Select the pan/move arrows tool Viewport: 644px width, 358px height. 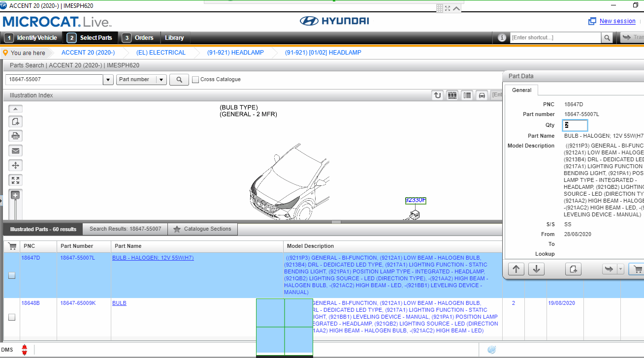(x=15, y=166)
